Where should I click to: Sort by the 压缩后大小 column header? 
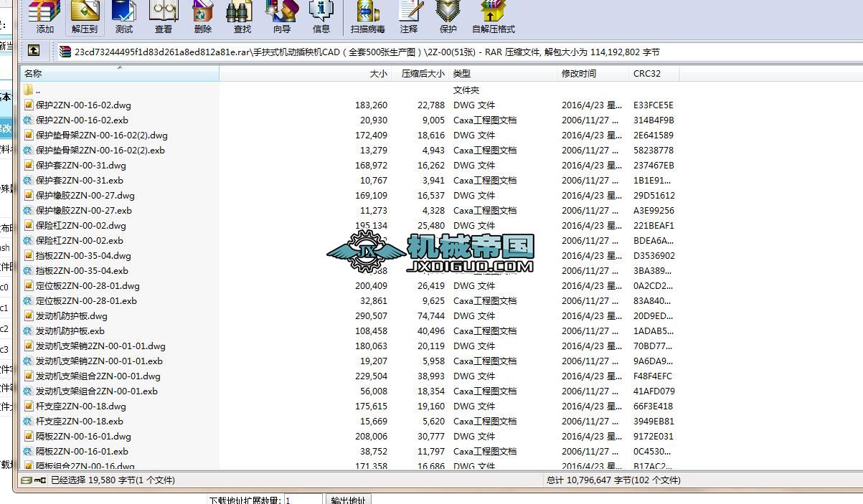(420, 73)
